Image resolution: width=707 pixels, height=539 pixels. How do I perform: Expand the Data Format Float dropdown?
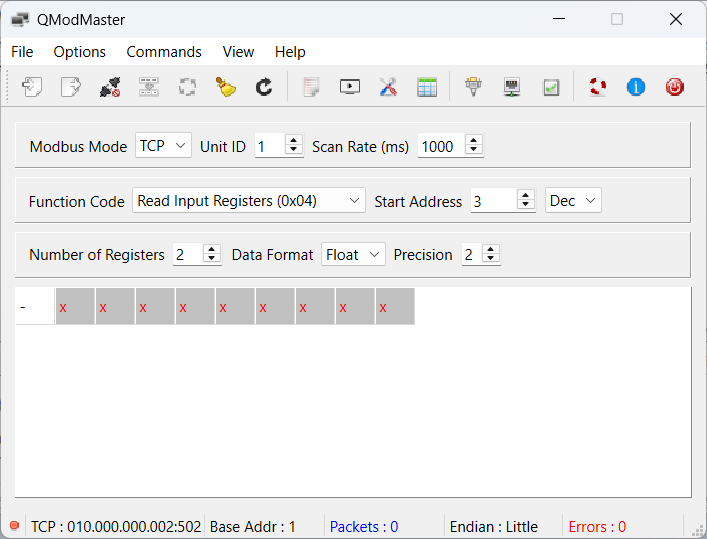353,254
